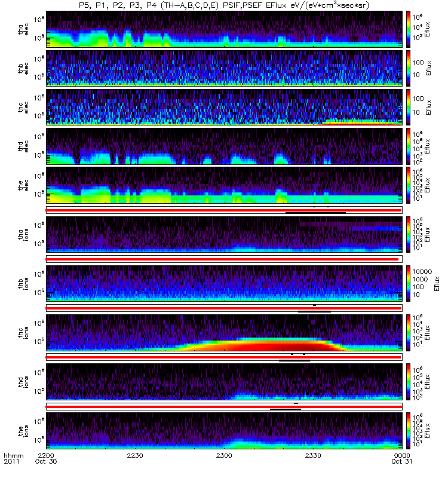The width and height of the screenshot is (448, 478).
Task: Select the 'thc elec' panel label
Action: pos(23,108)
